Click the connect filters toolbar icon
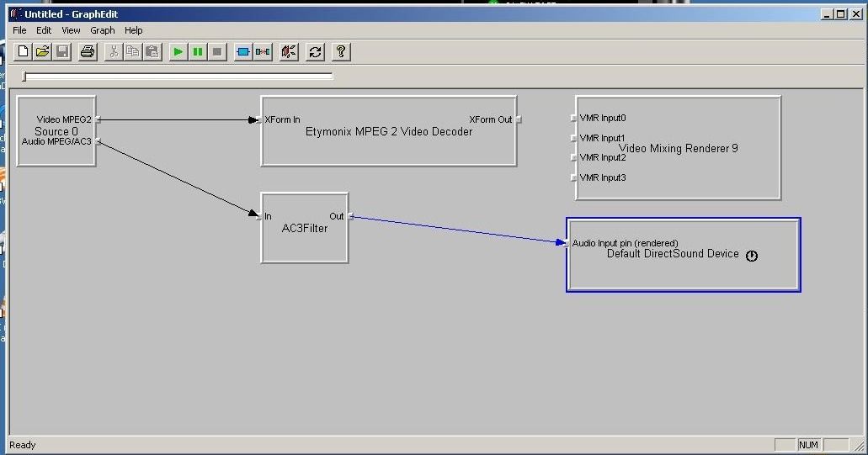This screenshot has height=455, width=868. pyautogui.click(x=263, y=52)
